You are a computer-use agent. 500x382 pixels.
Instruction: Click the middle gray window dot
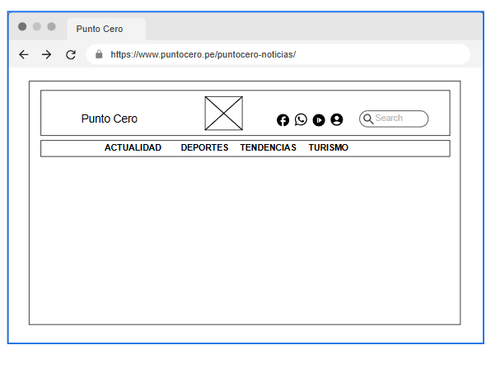pos(37,27)
